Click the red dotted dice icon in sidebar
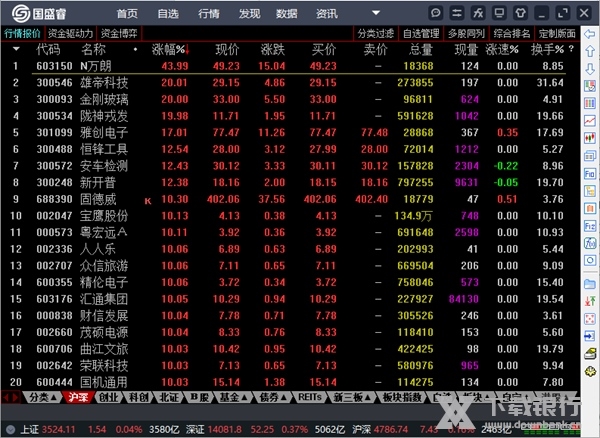Screen dimensions: 600x438 click(590, 319)
